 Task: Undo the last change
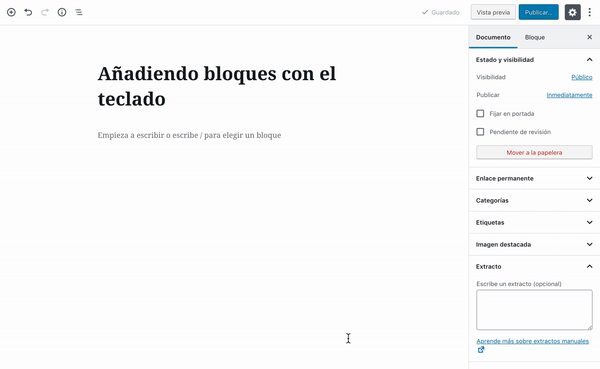click(x=28, y=12)
